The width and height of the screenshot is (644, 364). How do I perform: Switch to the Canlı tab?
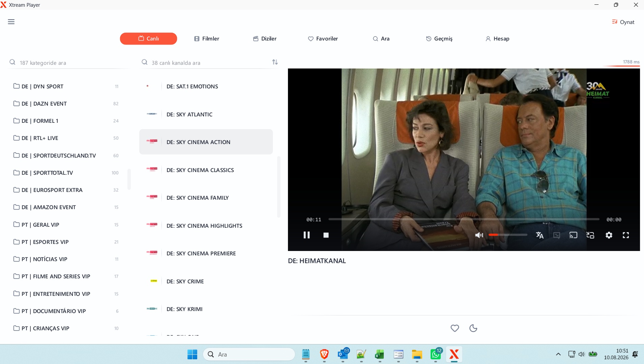point(148,38)
